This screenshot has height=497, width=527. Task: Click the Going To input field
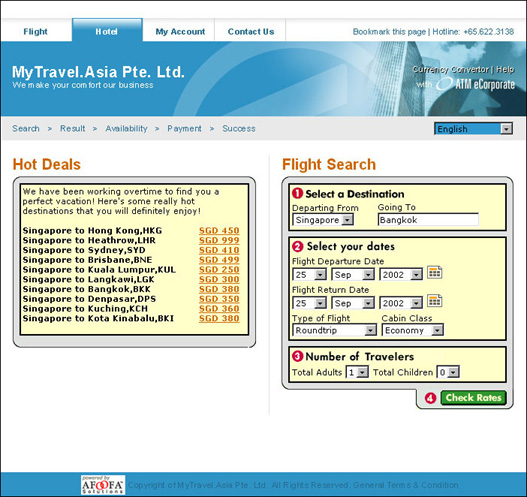(x=428, y=219)
